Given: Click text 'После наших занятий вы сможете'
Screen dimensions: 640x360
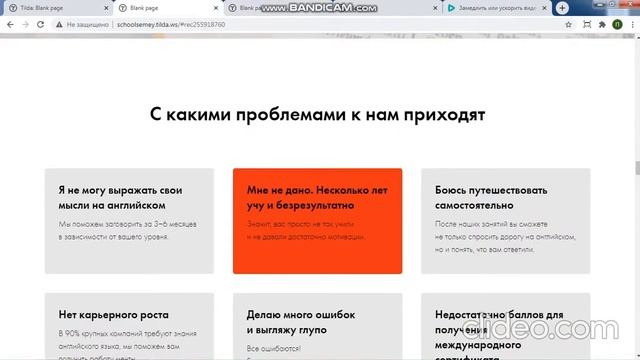Looking at the screenshot, I should coord(491,224).
